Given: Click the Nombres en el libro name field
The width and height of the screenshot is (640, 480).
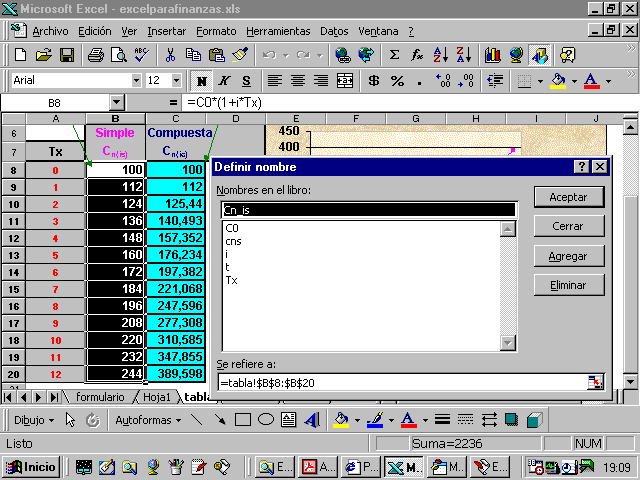Looking at the screenshot, I should pos(369,210).
